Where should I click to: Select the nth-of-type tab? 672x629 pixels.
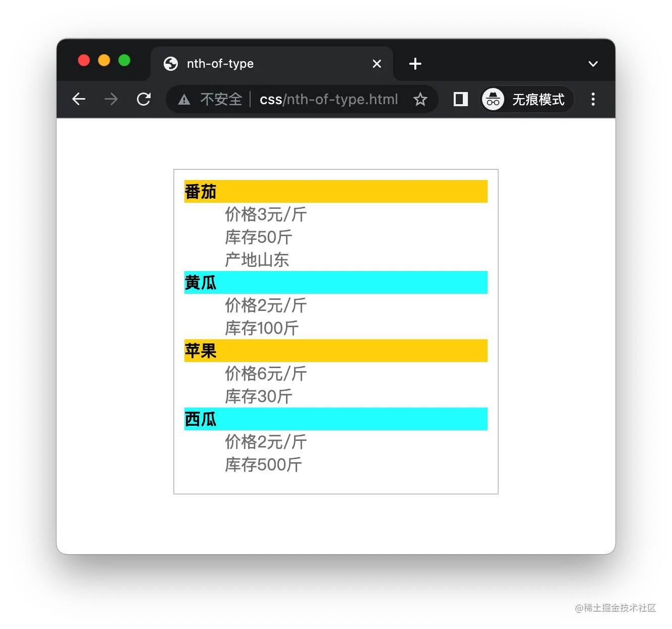tap(272, 64)
